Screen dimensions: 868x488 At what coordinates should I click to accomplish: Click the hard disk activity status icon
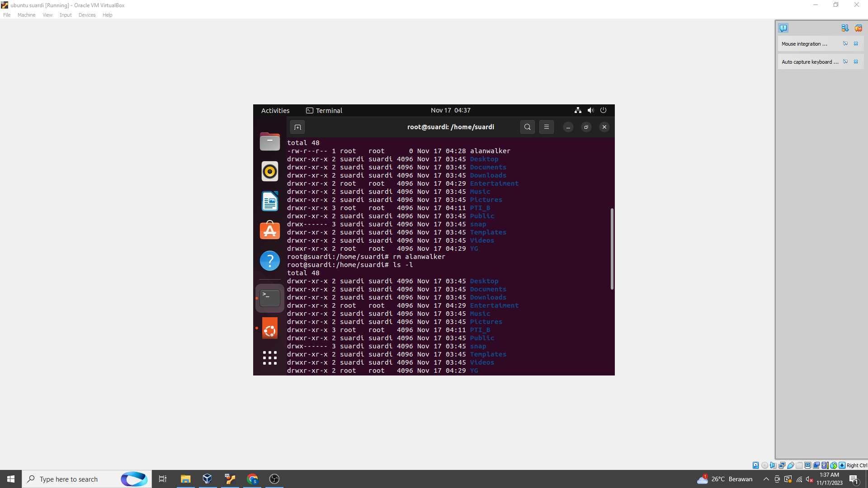(x=755, y=465)
